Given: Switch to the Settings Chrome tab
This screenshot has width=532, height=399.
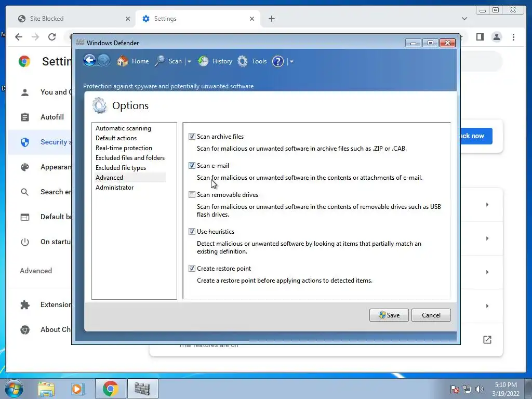Looking at the screenshot, I should pos(197,19).
